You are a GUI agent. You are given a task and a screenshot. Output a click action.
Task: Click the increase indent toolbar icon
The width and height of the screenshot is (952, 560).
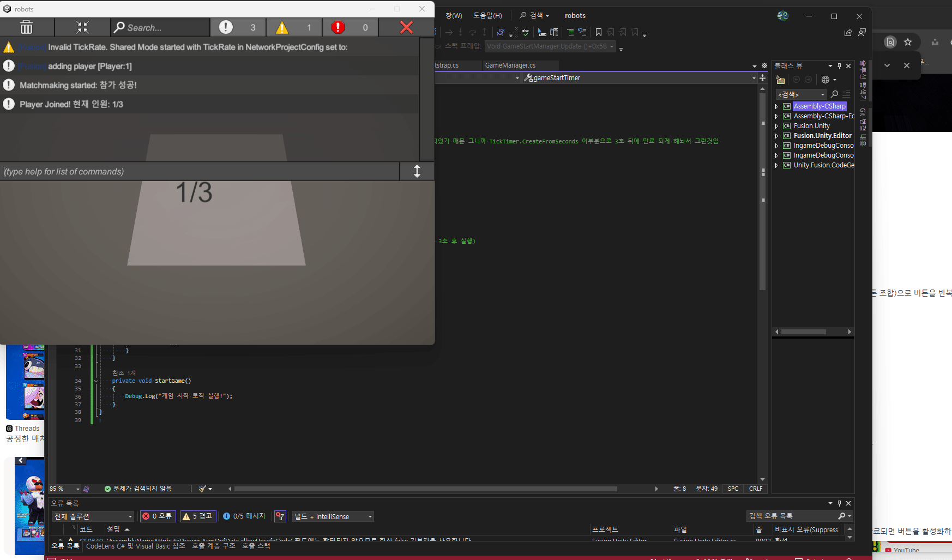[x=570, y=32]
